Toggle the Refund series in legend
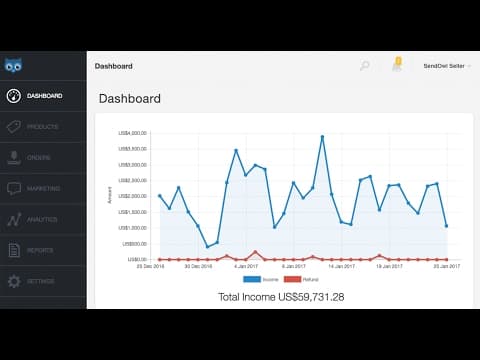This screenshot has height=360, width=480. click(301, 279)
